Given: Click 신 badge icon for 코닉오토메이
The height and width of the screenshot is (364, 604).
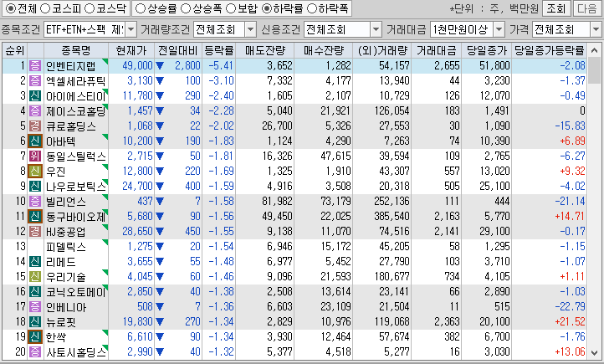Looking at the screenshot, I should pos(35,291).
